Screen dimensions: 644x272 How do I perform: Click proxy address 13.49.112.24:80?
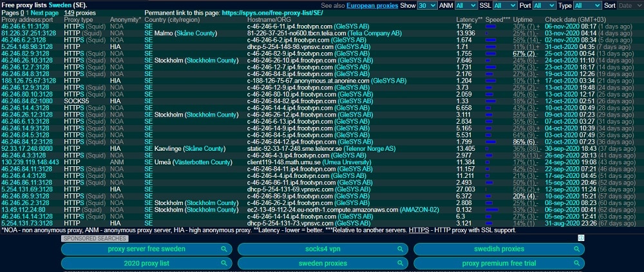tap(23, 209)
